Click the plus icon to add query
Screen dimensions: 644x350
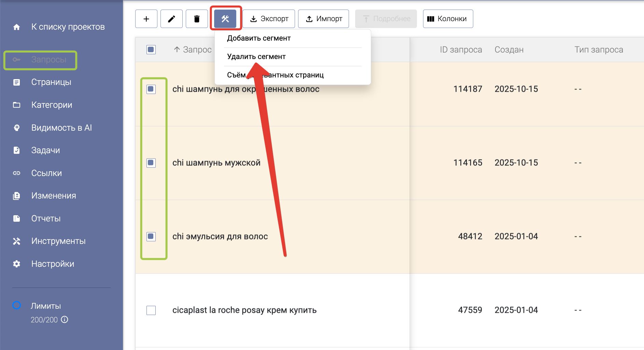tap(146, 19)
